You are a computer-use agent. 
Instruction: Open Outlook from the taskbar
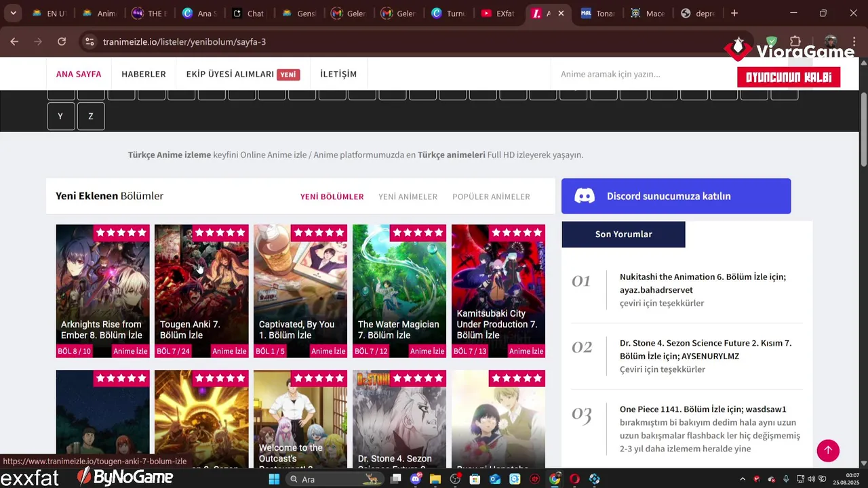click(x=495, y=479)
